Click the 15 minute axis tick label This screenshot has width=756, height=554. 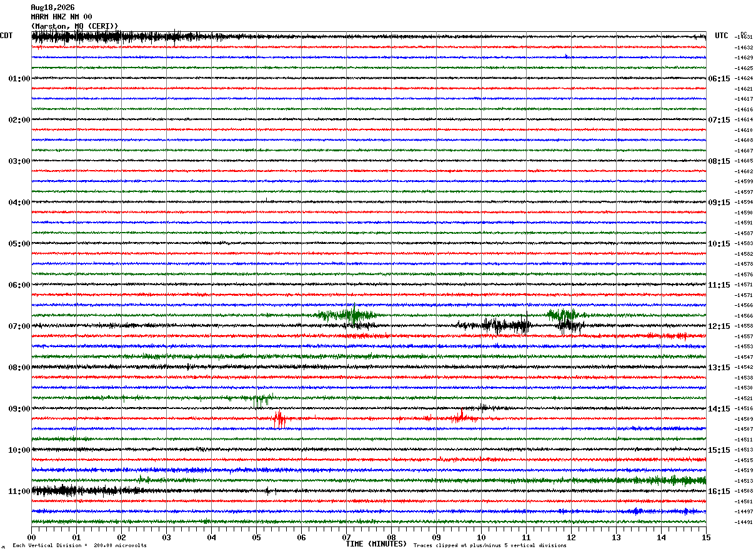tap(706, 536)
